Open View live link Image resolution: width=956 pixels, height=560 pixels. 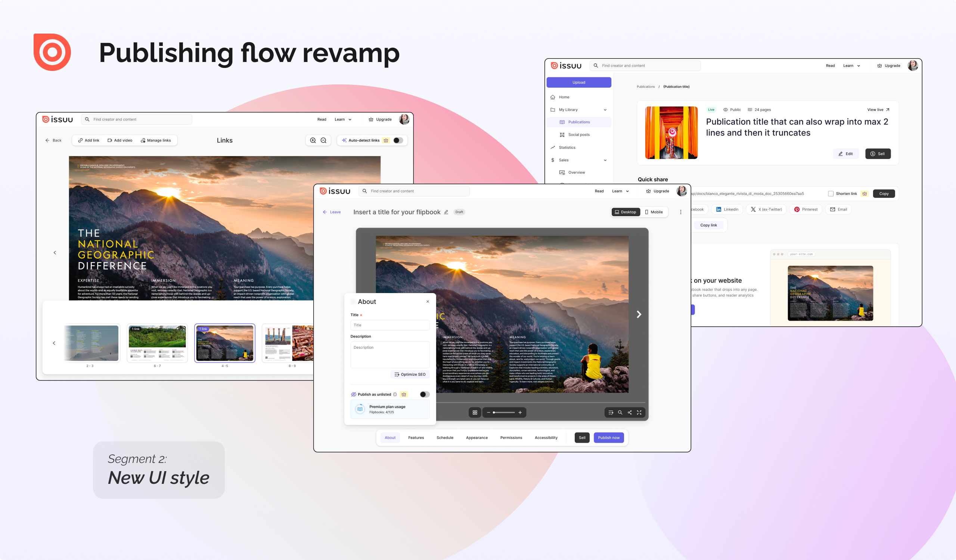(878, 110)
